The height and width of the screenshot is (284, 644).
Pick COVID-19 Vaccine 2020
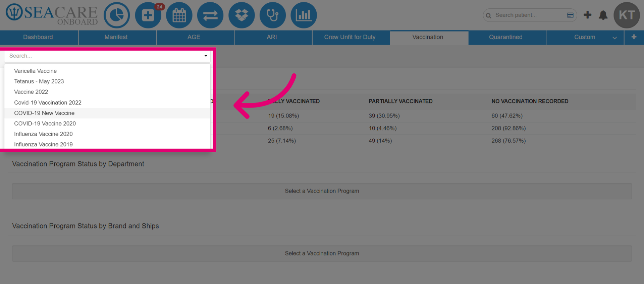pos(107,124)
